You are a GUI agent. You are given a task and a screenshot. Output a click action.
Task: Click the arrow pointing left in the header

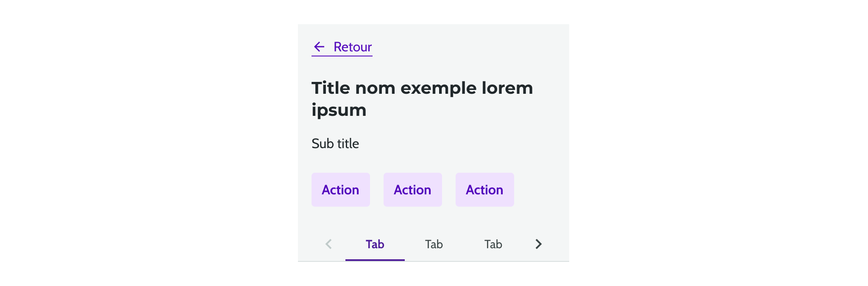pyautogui.click(x=319, y=47)
